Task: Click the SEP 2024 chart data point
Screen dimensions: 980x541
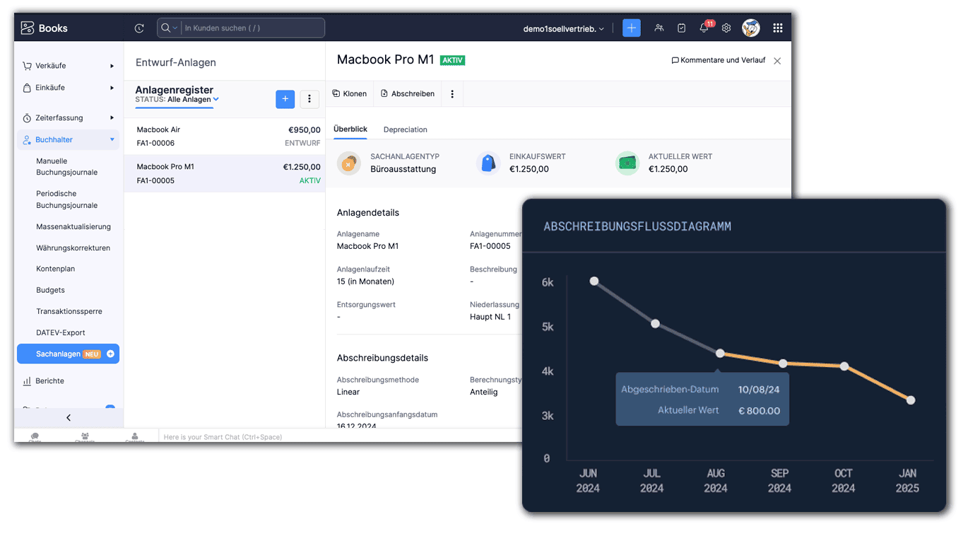Action: tap(783, 363)
